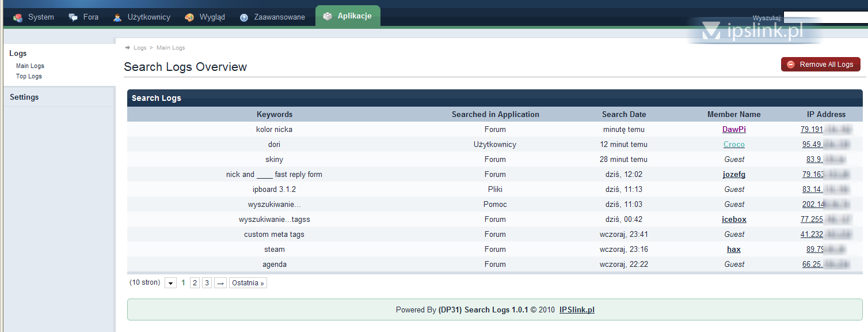Open the jozefg member link

click(734, 175)
